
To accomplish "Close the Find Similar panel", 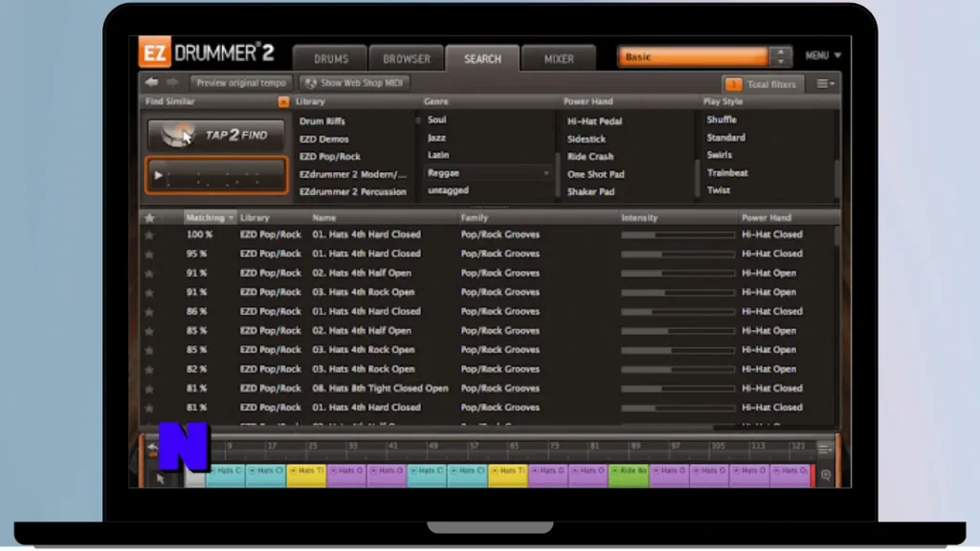I will tap(283, 101).
